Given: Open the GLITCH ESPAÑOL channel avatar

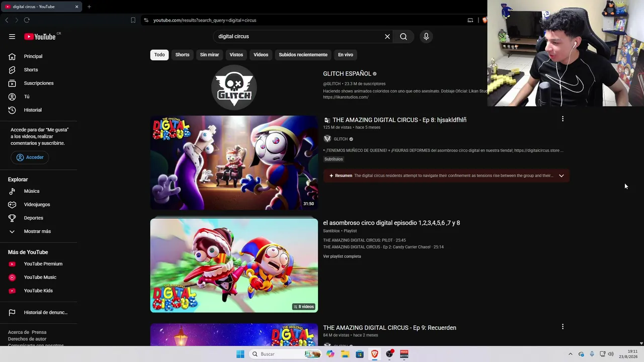Looking at the screenshot, I should tap(234, 87).
